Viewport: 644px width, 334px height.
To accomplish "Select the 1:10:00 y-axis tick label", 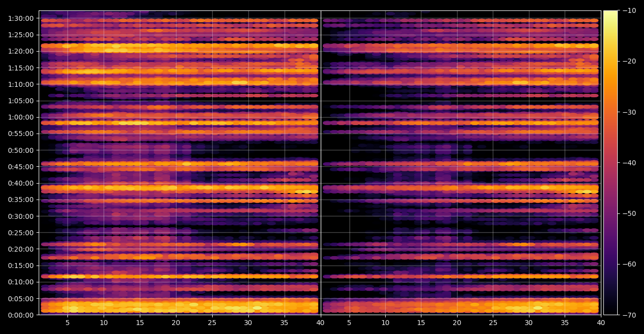I will (x=21, y=84).
